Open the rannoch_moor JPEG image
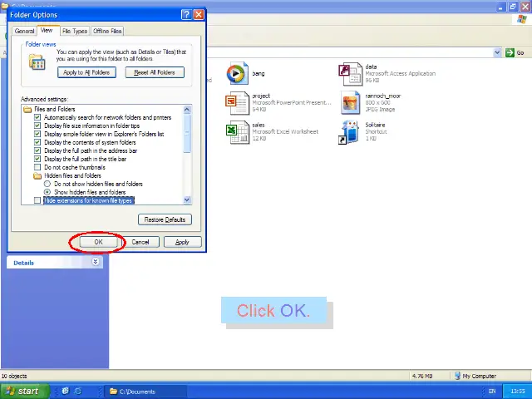The width and height of the screenshot is (532, 399). tap(350, 102)
